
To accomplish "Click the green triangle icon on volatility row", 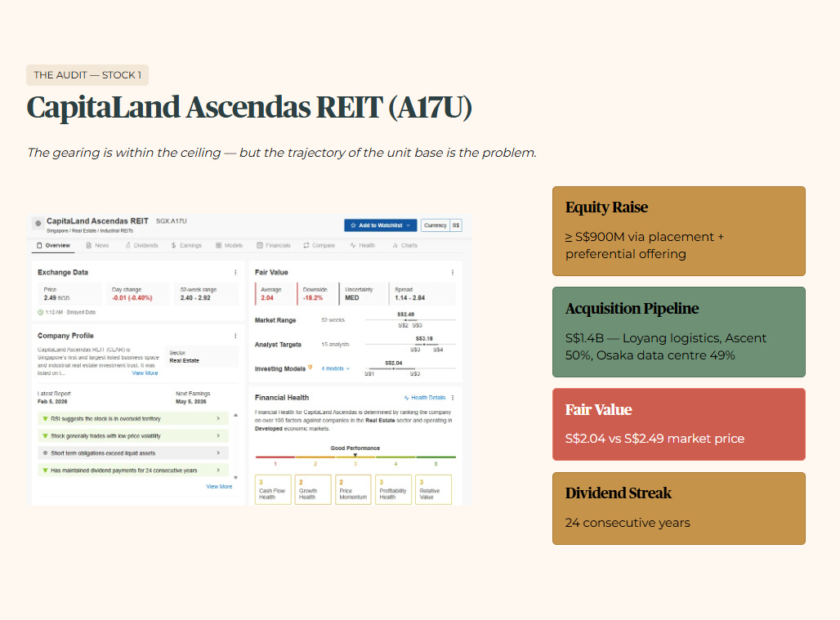I will [x=45, y=436].
